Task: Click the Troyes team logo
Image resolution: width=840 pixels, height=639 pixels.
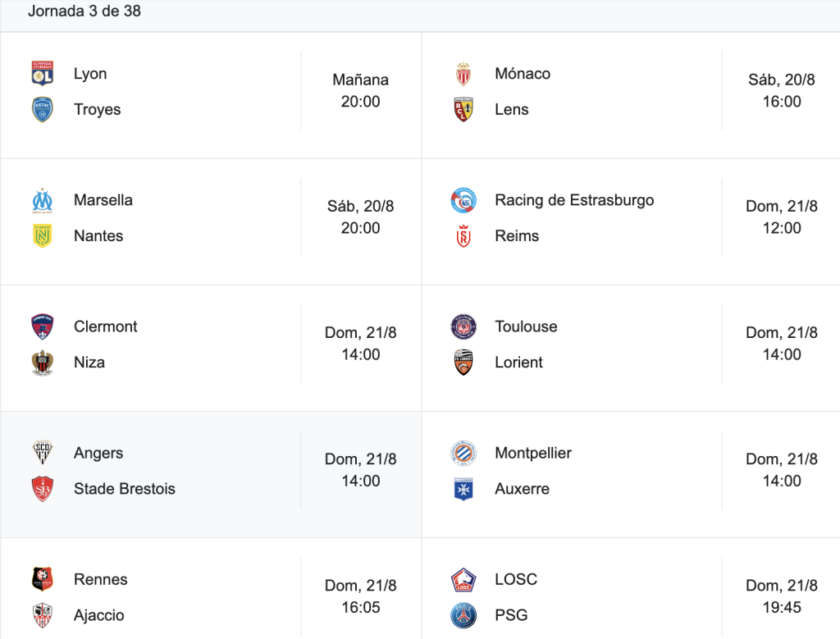Action: (43, 109)
